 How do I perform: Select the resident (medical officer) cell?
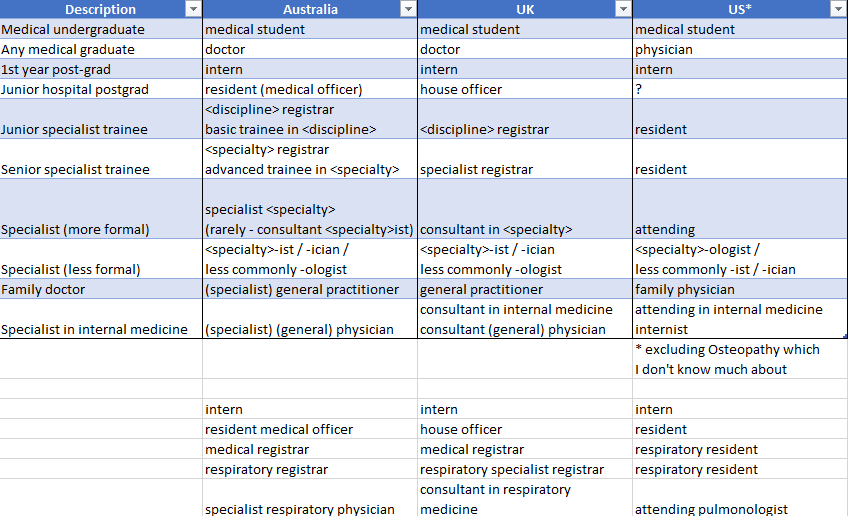click(x=309, y=89)
